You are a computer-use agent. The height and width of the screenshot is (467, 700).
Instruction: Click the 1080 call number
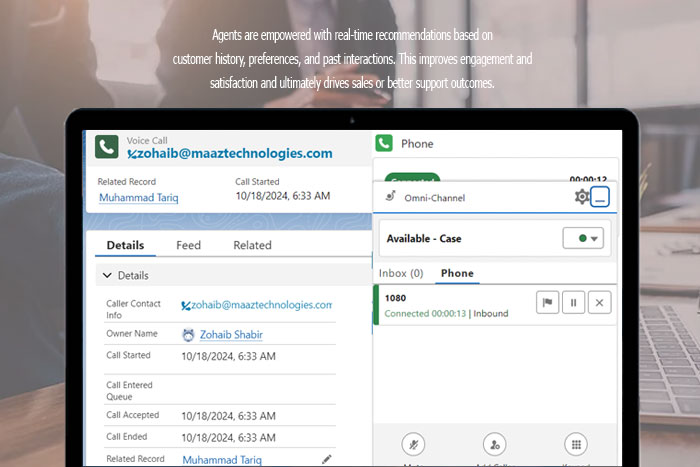click(x=396, y=298)
